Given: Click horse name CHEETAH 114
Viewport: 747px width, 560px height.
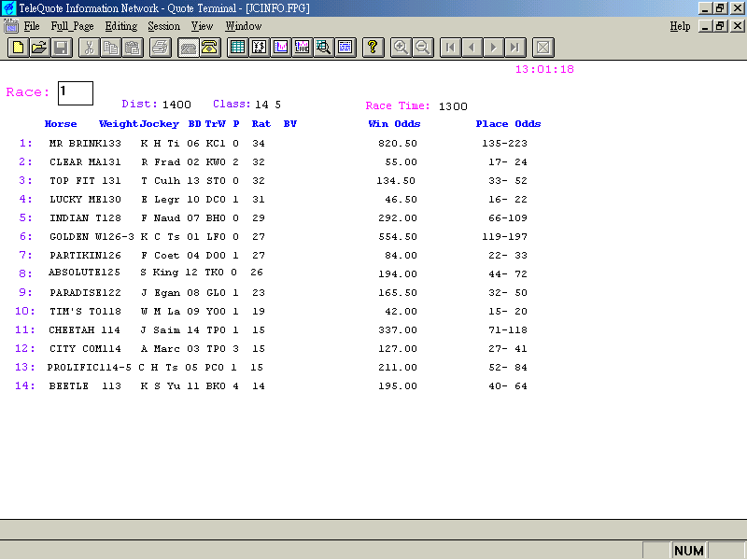Looking at the screenshot, I should click(84, 330).
